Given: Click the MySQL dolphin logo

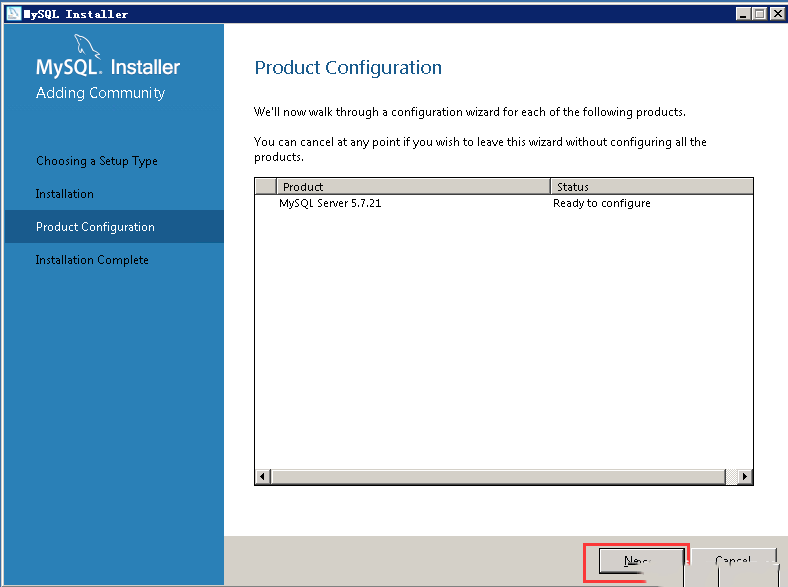Looking at the screenshot, I should click(x=87, y=46).
